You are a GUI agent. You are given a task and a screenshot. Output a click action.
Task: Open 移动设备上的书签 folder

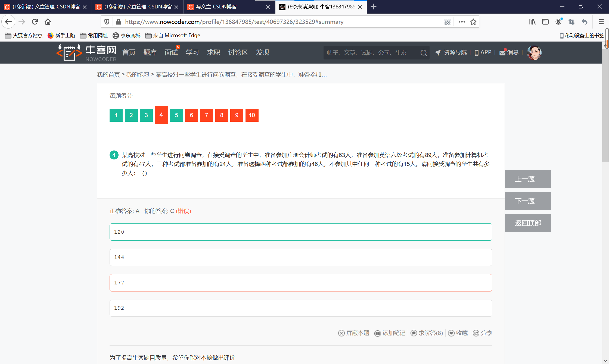[x=582, y=36]
